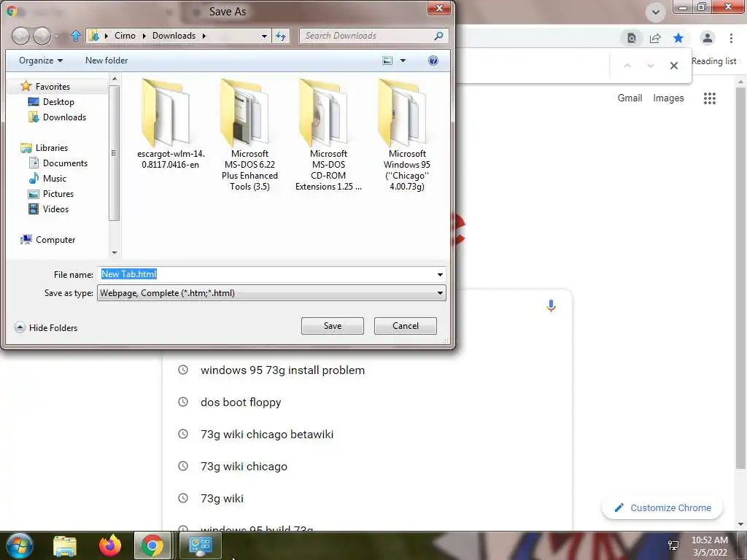Open Firefox from the taskbar
This screenshot has height=560, width=747.
[109, 545]
